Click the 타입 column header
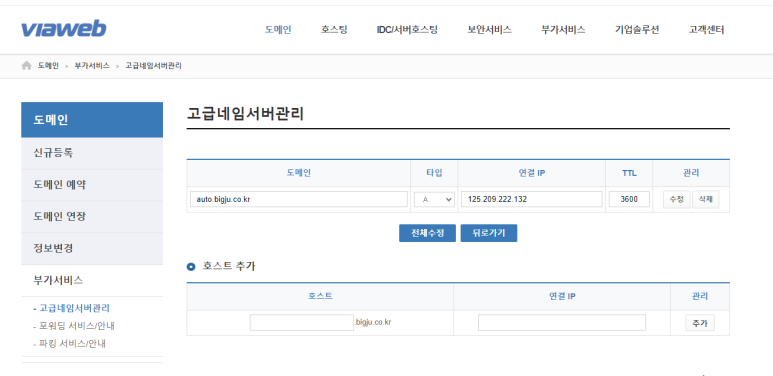The image size is (773, 376). [x=434, y=173]
